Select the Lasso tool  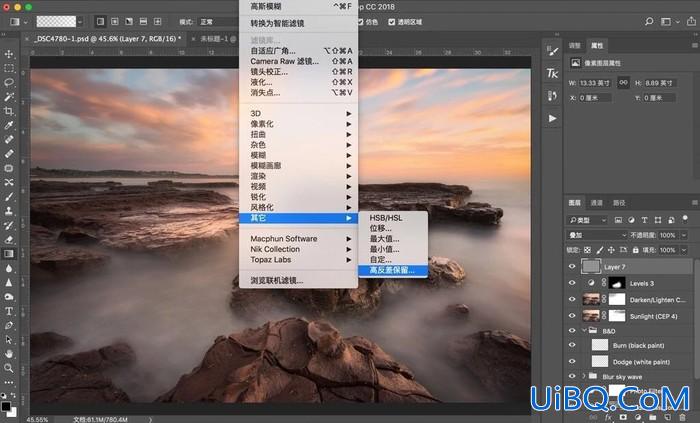click(8, 83)
